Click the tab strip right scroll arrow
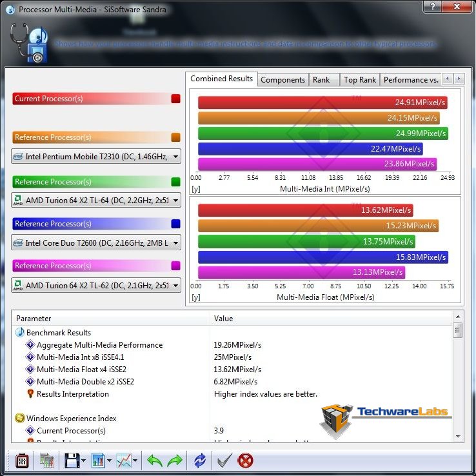The height and width of the screenshot is (476, 476). (x=459, y=79)
